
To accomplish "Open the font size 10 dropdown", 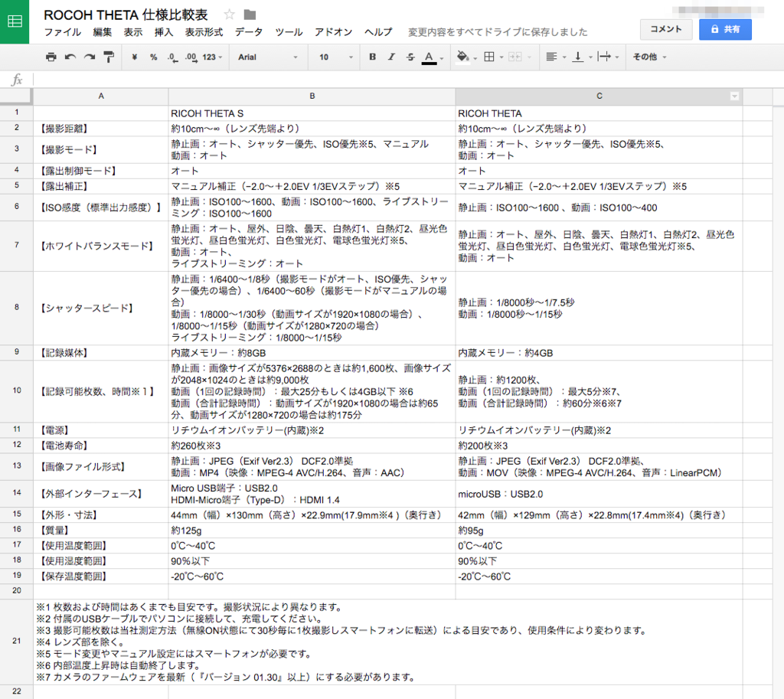I will point(335,57).
